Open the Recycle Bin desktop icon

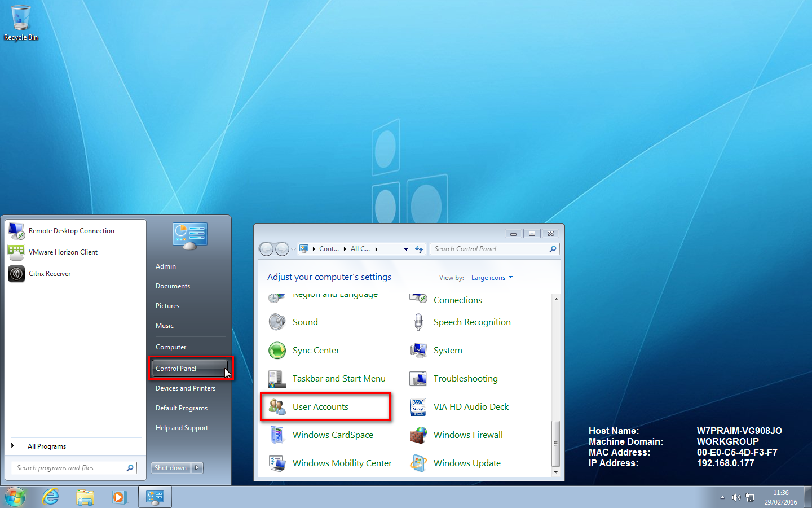click(x=21, y=23)
